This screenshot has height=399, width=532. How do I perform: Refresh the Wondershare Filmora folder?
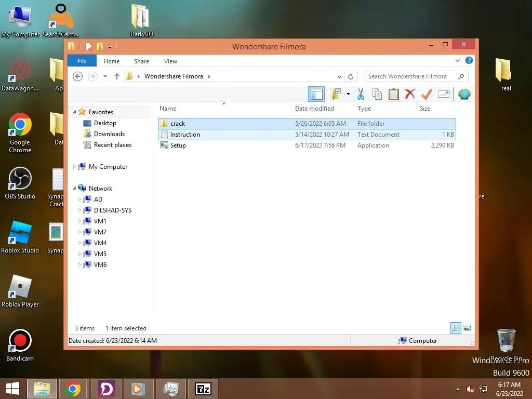click(351, 77)
